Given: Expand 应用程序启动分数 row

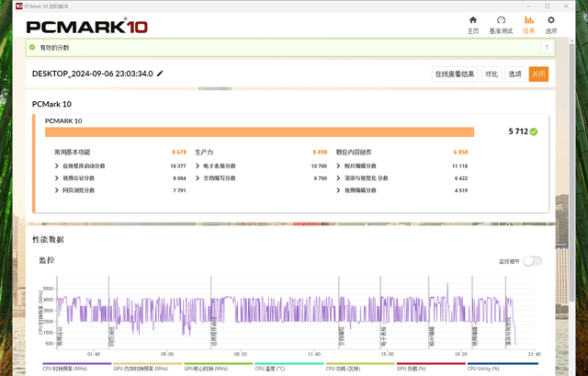Looking at the screenshot, I should coord(57,165).
